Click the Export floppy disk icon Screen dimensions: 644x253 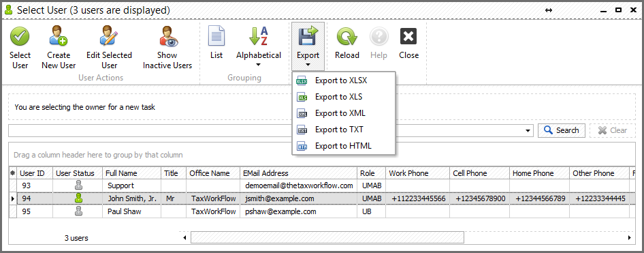point(308,35)
